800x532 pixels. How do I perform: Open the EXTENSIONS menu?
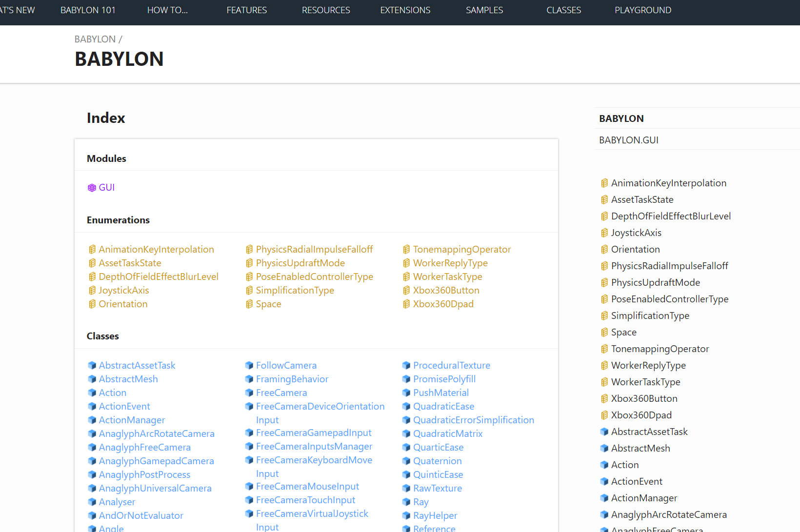point(405,10)
